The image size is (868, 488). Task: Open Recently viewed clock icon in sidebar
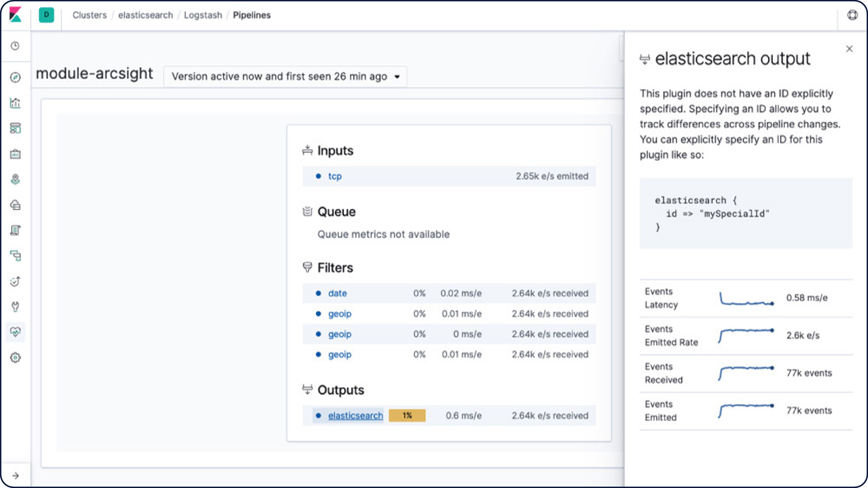coord(15,46)
